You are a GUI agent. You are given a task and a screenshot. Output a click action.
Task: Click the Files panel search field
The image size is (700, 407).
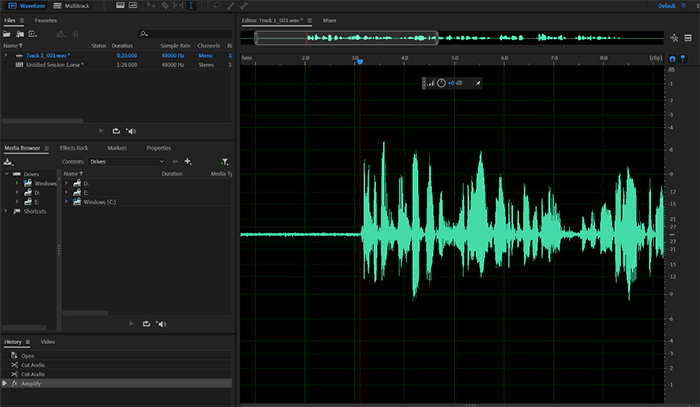[185, 33]
